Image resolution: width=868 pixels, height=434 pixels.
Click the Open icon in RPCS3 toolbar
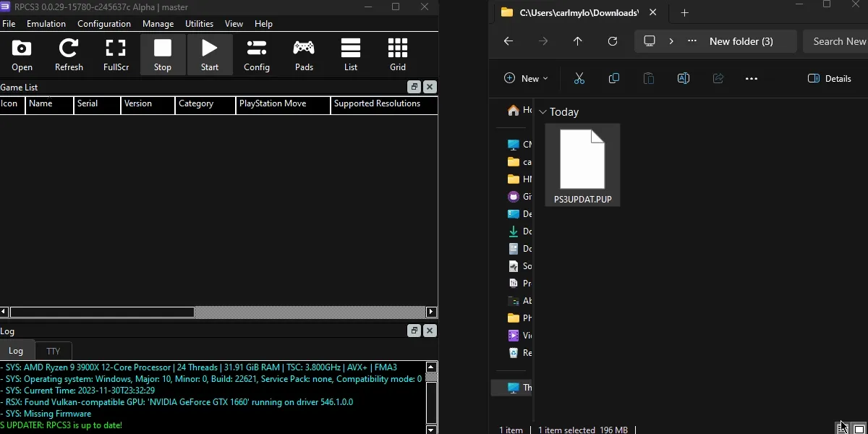click(x=22, y=55)
